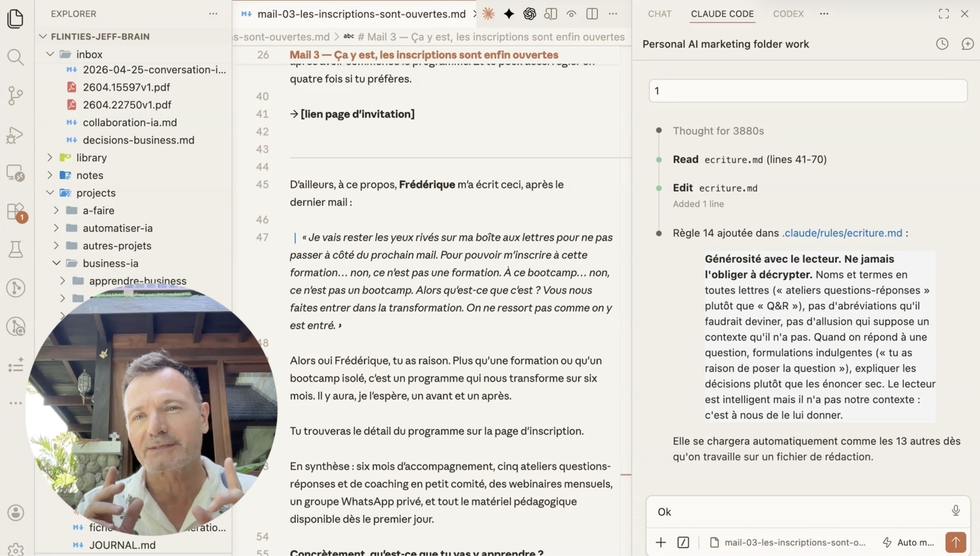Open the Accounts menu icon

[x=16, y=513]
